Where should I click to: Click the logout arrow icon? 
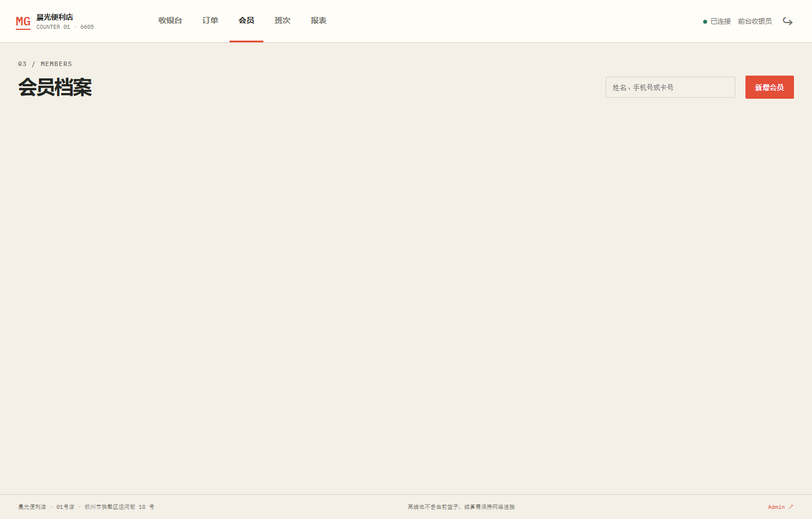[788, 21]
